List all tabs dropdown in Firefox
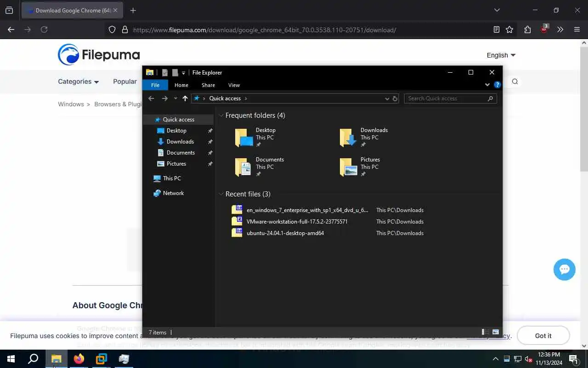 [497, 10]
